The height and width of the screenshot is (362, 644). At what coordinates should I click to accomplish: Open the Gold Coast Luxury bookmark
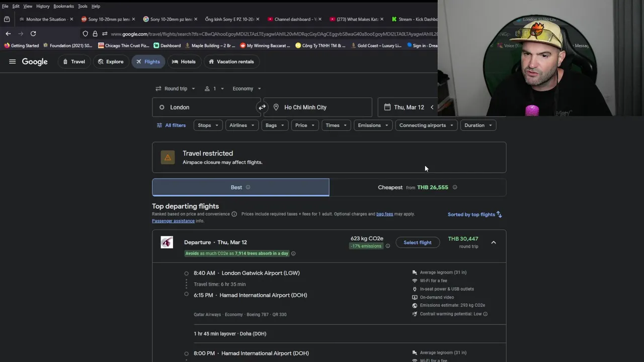(x=376, y=45)
